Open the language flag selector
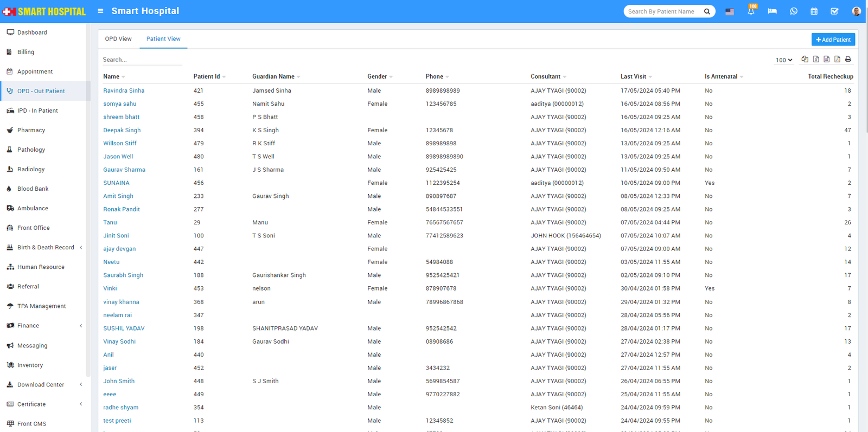Screen dimensions: 868x432 coord(730,11)
